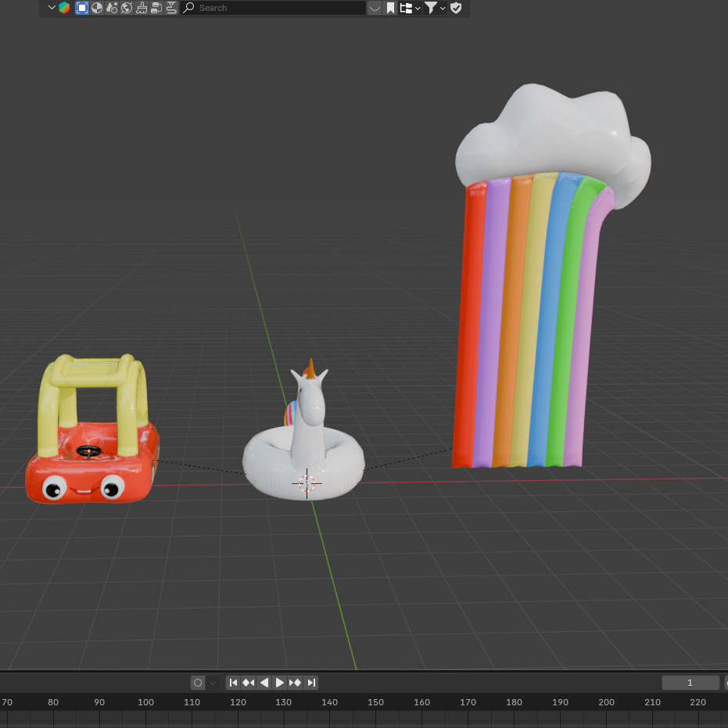
Task: Click frame 110 on the timeline ruler
Action: (192, 702)
